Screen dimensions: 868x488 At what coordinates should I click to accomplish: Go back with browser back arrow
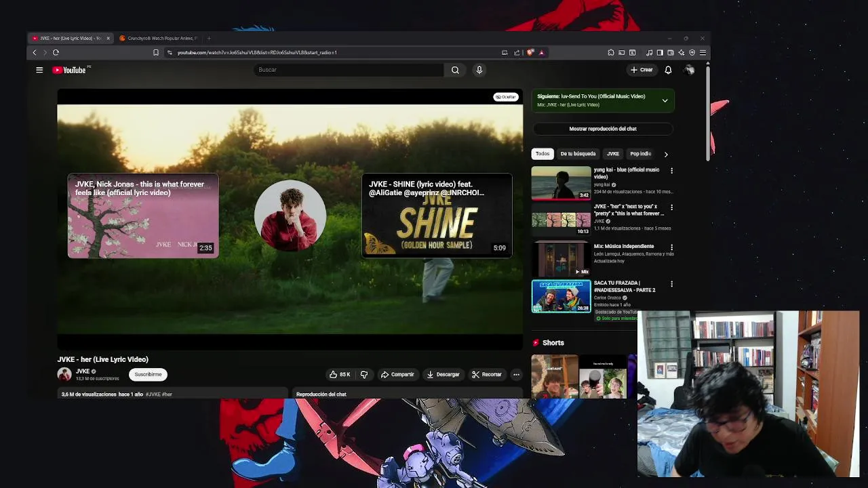point(35,52)
